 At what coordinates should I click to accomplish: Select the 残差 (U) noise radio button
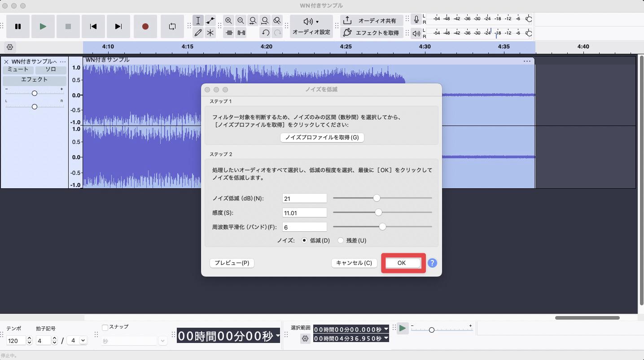click(341, 240)
